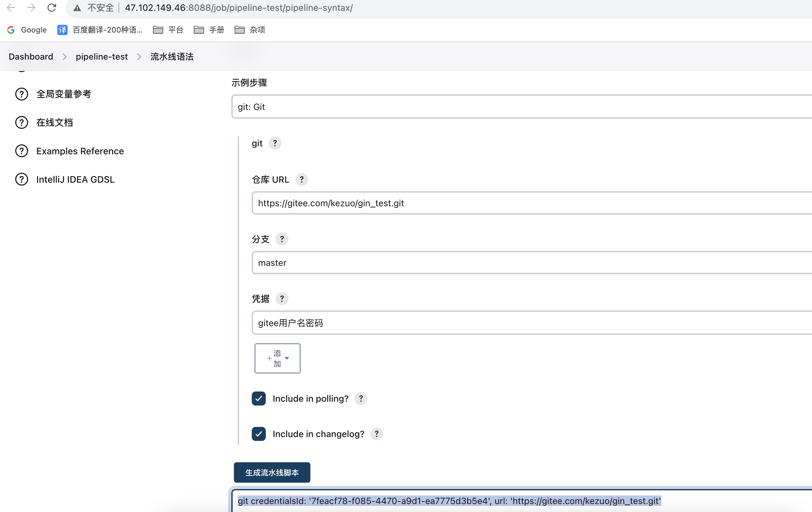Click the pipeline-test breadcrumb link
The image size is (812, 512).
102,57
